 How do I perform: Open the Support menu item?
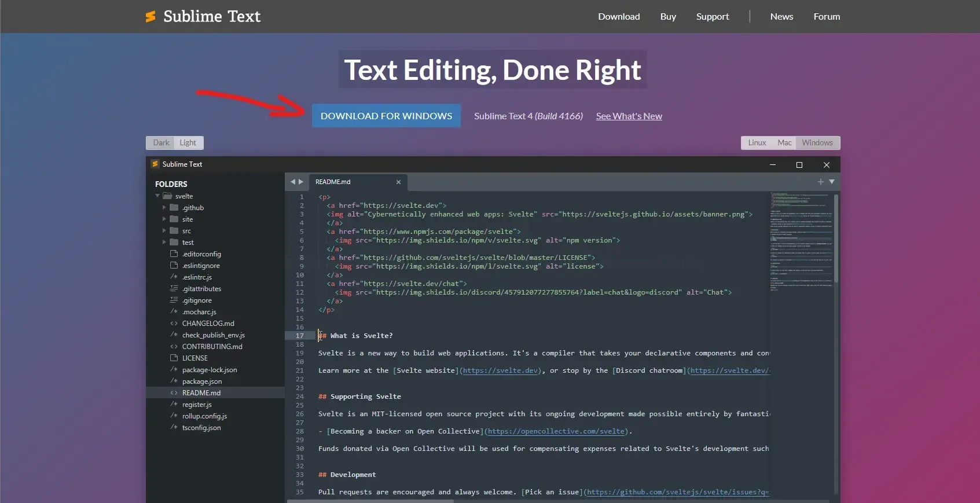712,17
